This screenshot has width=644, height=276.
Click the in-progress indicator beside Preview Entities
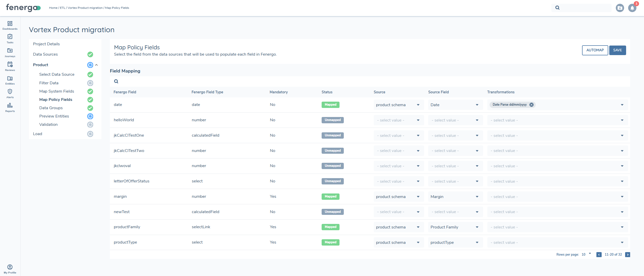click(90, 116)
